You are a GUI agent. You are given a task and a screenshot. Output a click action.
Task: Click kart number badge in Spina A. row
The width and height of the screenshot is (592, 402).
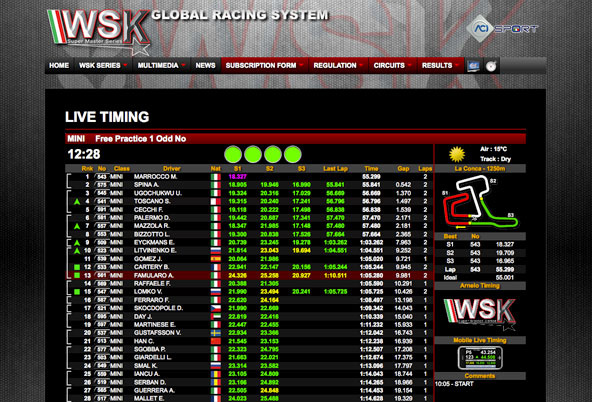tap(102, 185)
